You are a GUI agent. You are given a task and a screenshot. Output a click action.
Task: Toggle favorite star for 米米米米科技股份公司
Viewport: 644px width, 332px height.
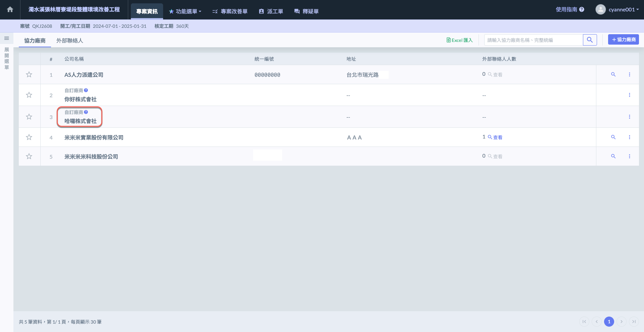pyautogui.click(x=29, y=156)
